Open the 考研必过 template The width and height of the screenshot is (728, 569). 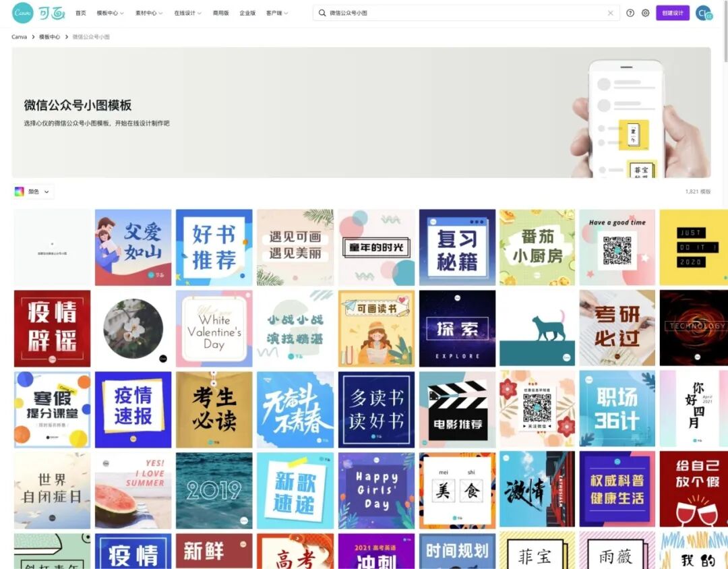[x=617, y=328]
